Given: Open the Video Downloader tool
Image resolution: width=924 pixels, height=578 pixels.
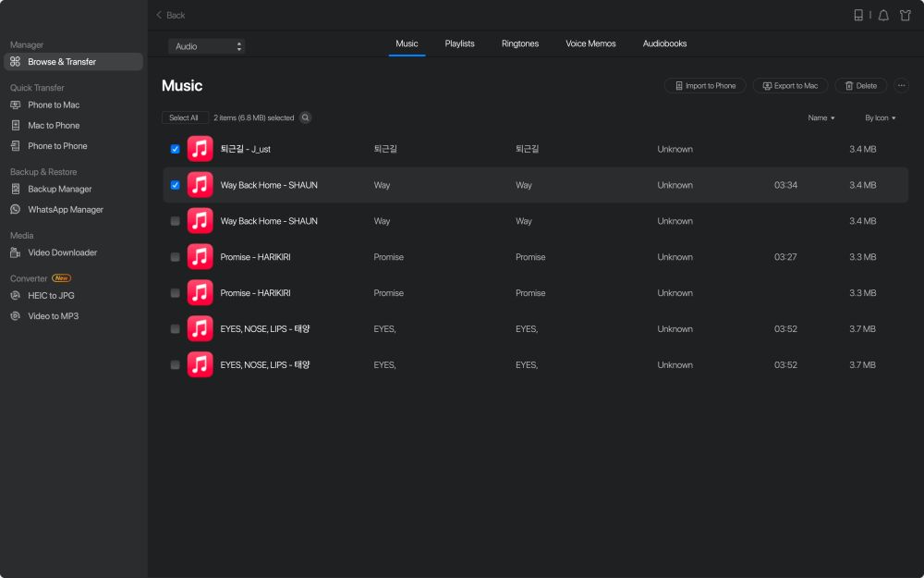Looking at the screenshot, I should [62, 252].
